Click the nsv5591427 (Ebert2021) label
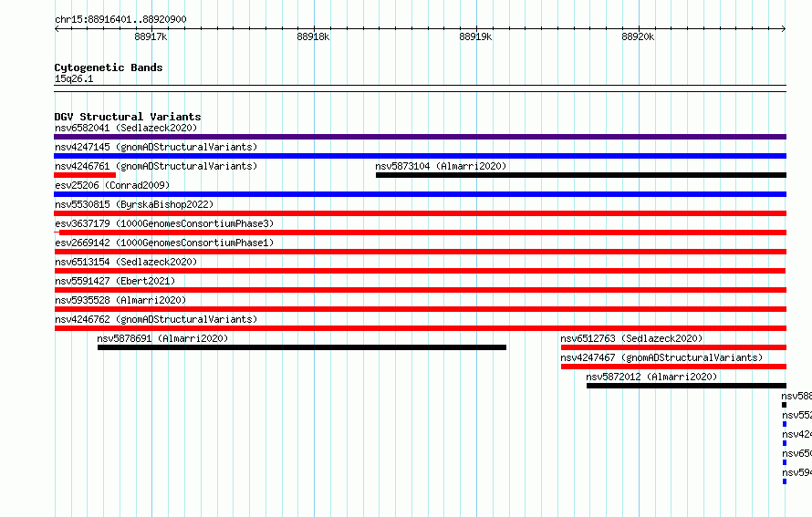Image resolution: width=812 pixels, height=517 pixels. [115, 281]
